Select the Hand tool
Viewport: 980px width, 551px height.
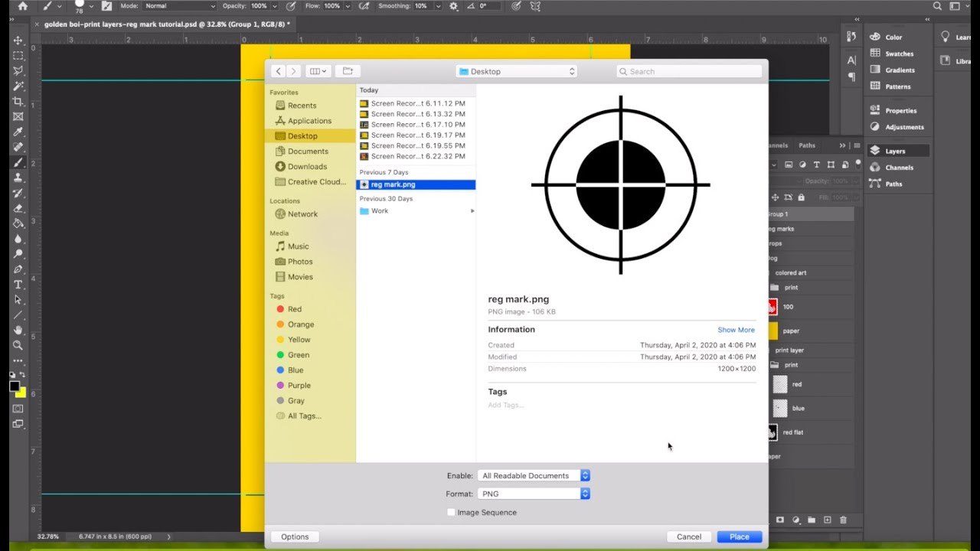tap(18, 331)
